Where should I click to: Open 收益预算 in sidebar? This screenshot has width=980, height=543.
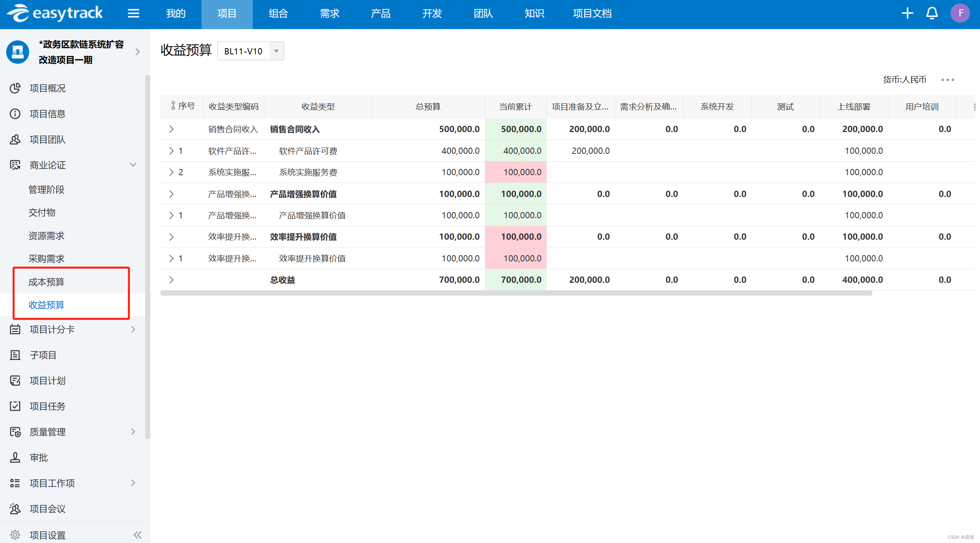[46, 305]
